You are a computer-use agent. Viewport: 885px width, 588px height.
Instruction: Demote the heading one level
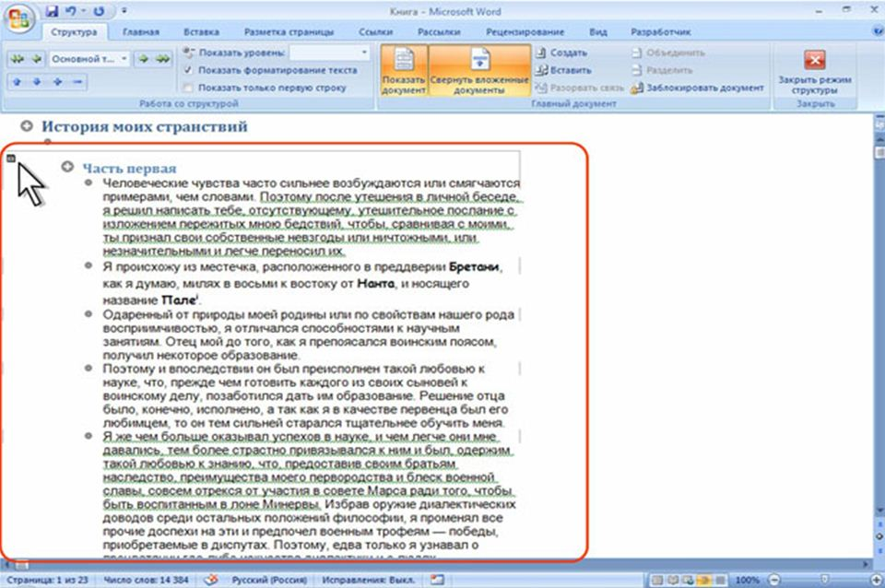pos(144,59)
